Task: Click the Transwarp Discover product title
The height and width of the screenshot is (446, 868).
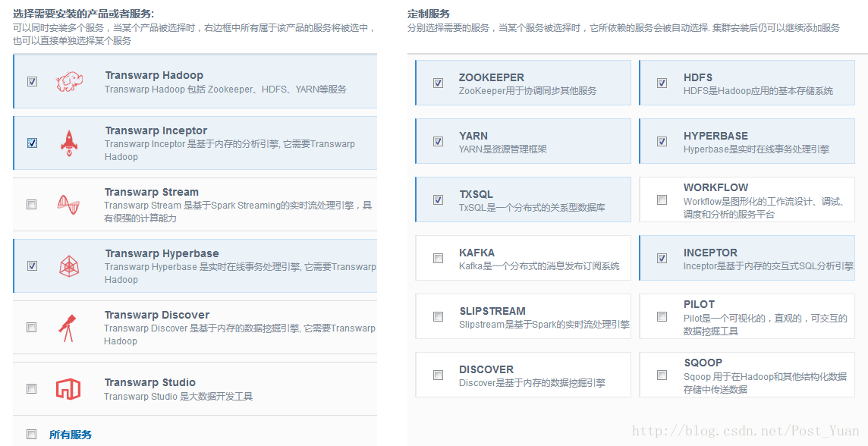Action: (157, 315)
